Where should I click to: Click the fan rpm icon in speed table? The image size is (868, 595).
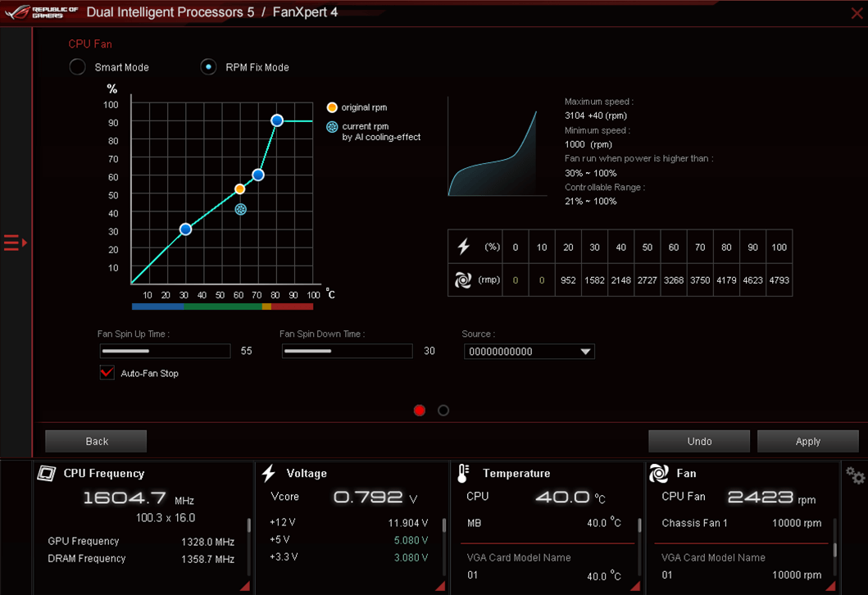(x=463, y=280)
